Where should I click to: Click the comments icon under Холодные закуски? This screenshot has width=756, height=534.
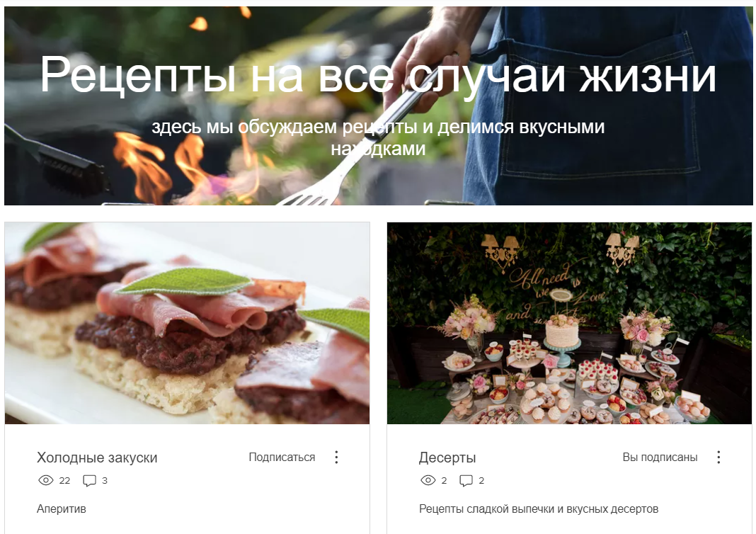click(90, 480)
